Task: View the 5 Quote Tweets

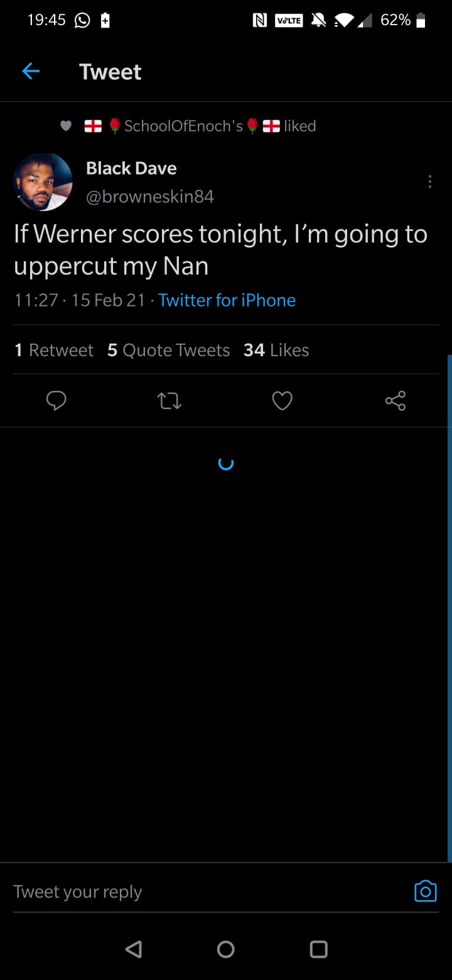Action: 168,350
